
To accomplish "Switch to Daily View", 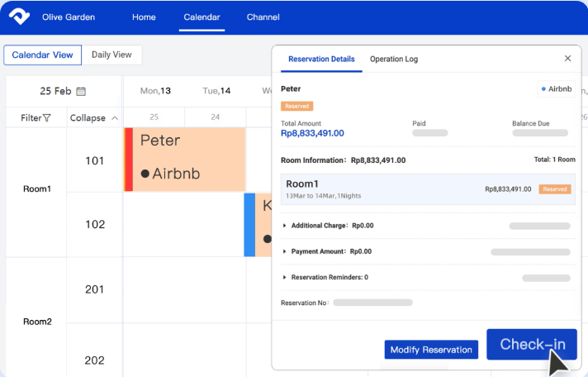I will [111, 55].
